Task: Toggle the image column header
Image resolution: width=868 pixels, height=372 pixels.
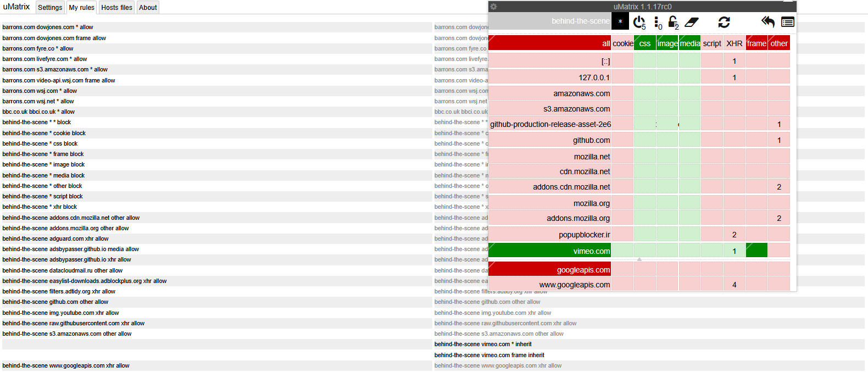Action: click(x=667, y=43)
